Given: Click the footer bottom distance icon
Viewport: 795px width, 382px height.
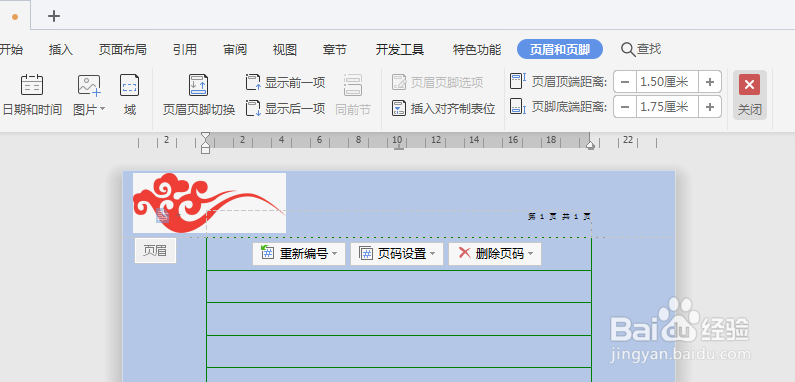Looking at the screenshot, I should click(x=518, y=107).
